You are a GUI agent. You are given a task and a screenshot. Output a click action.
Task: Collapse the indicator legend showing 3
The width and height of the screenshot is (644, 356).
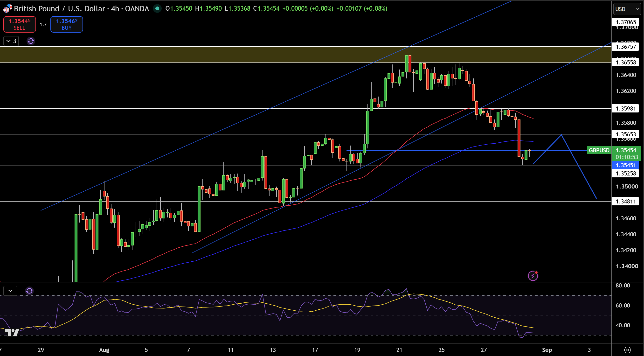[x=11, y=41]
